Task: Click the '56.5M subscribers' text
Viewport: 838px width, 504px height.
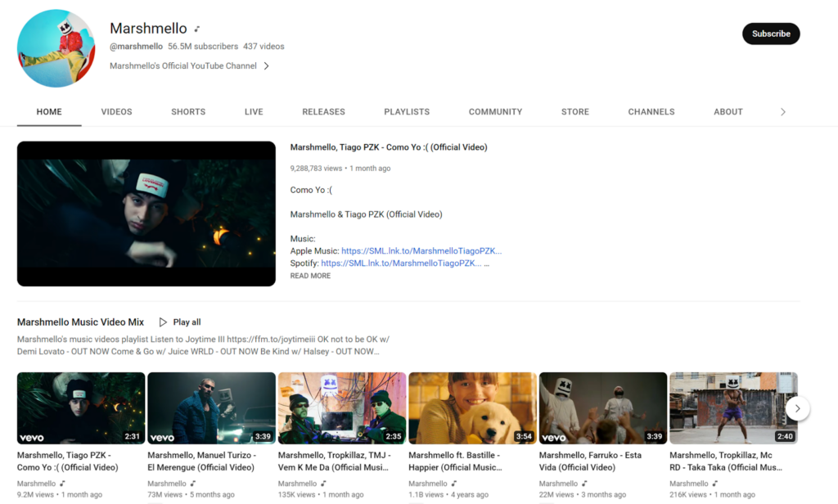Action: (203, 47)
